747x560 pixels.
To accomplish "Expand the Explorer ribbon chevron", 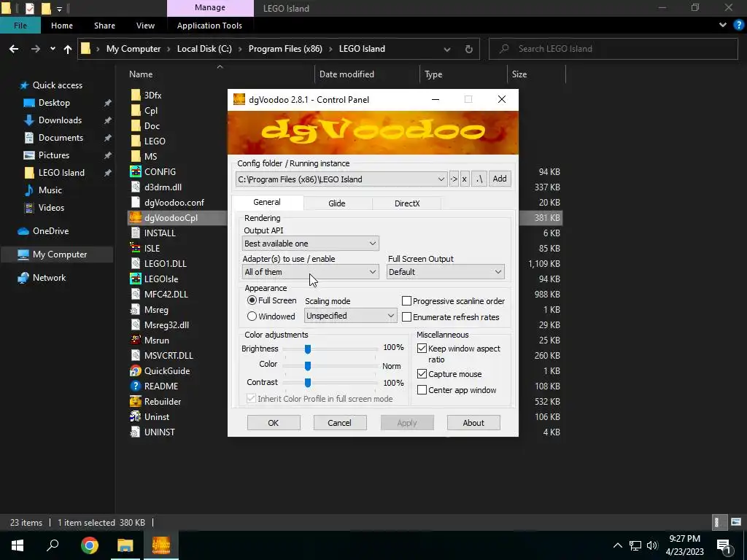I will (x=723, y=26).
